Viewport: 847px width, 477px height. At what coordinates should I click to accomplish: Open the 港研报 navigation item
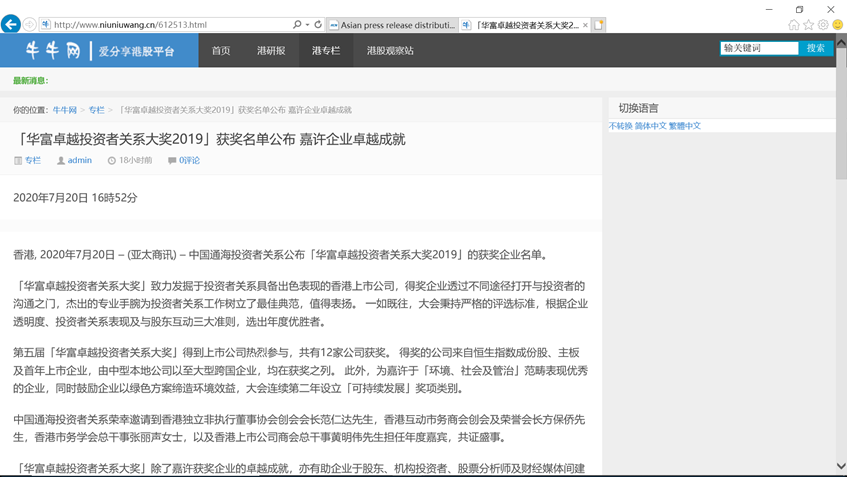(x=271, y=50)
